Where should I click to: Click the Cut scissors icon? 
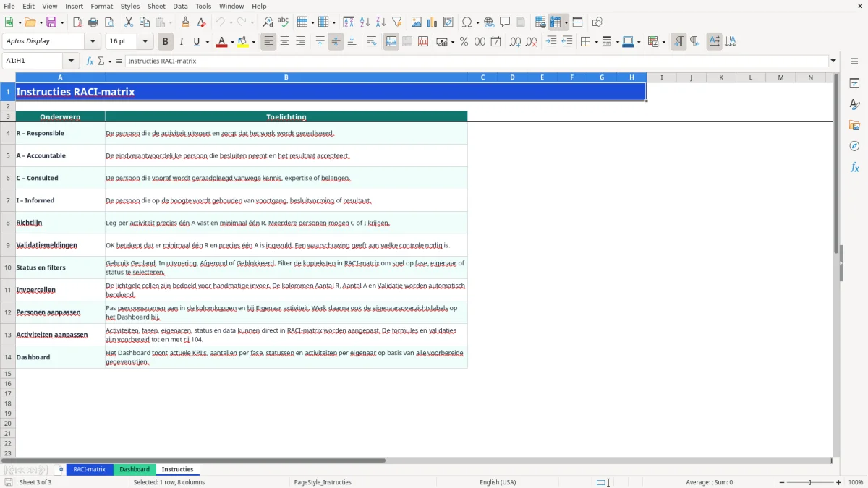[x=129, y=22]
